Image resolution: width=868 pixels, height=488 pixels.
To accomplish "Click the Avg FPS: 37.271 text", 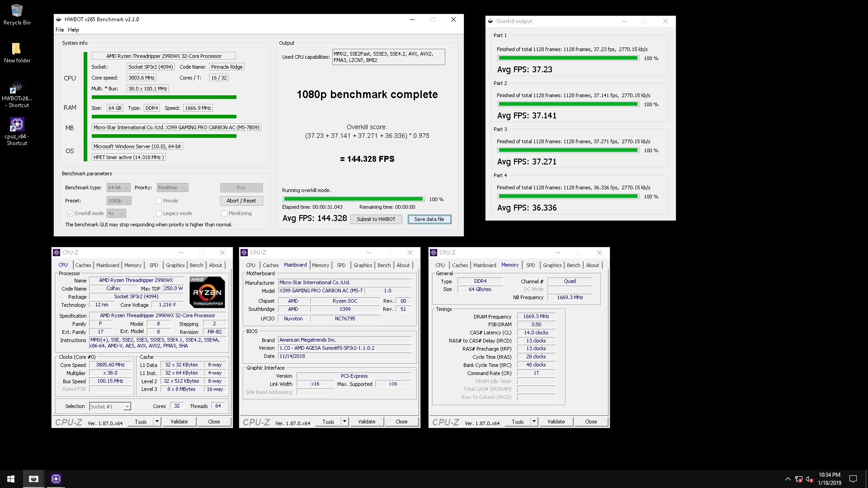I will tap(527, 162).
